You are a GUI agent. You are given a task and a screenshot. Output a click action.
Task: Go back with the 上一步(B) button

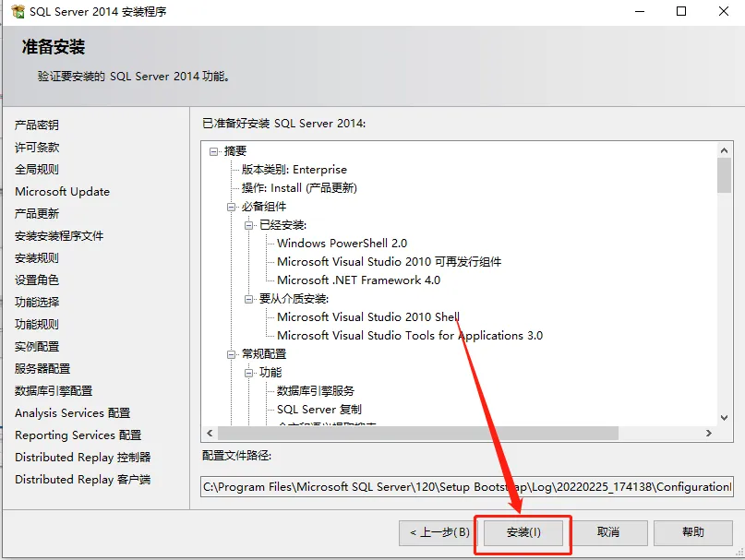(x=439, y=532)
